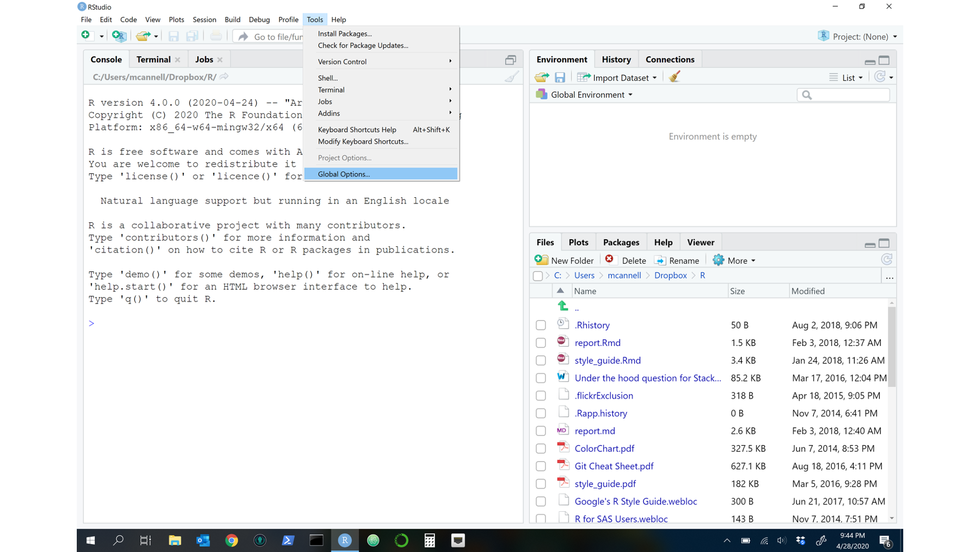Minimize the Files pane

point(870,244)
